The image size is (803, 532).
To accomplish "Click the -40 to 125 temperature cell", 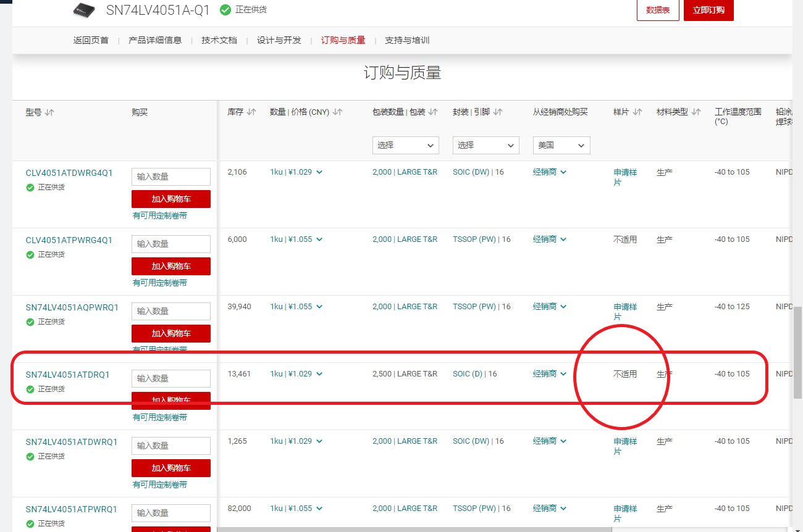I will click(x=732, y=307).
